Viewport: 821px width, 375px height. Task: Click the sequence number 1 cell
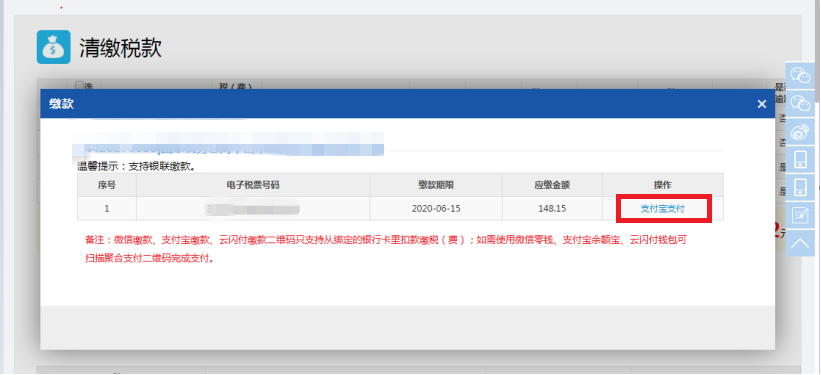pyautogui.click(x=106, y=208)
